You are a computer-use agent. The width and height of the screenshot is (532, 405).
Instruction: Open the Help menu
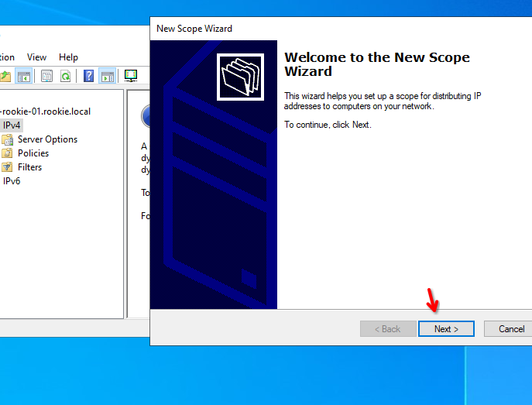68,57
